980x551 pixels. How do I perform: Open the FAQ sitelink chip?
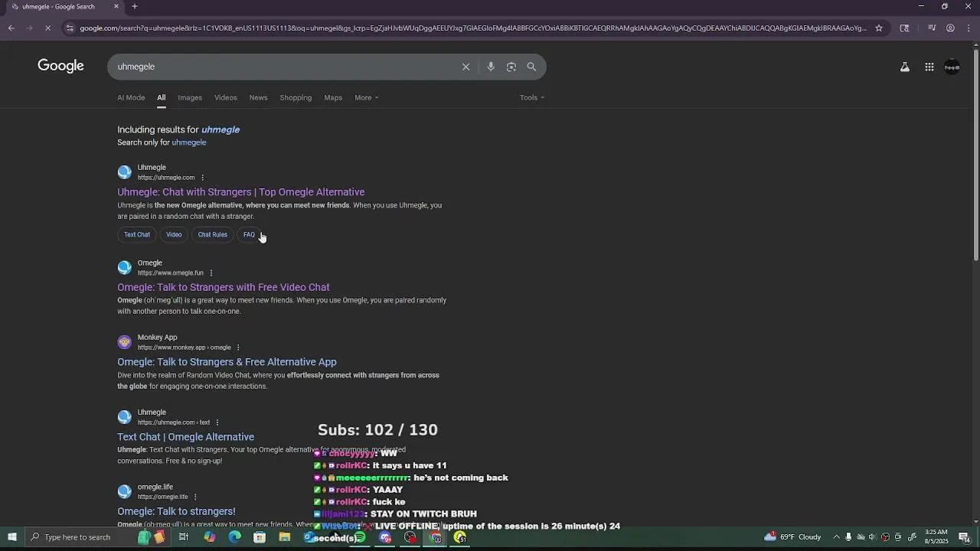[249, 235]
